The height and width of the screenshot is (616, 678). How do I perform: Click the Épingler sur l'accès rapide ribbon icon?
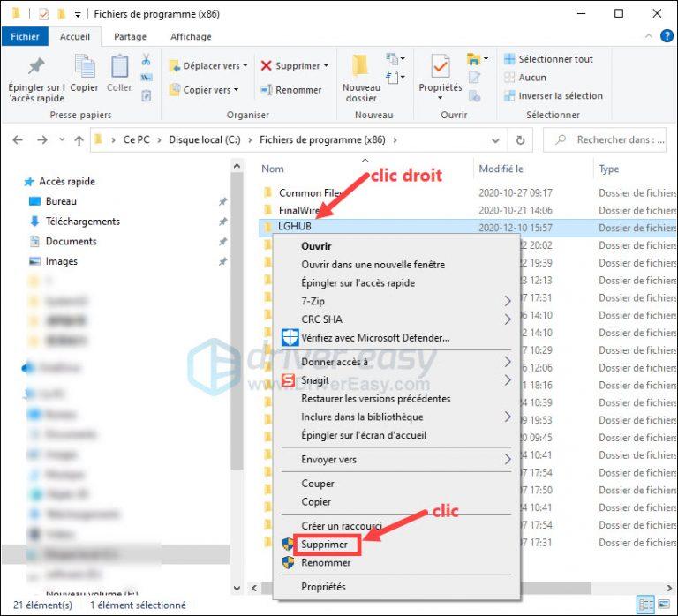click(x=36, y=68)
